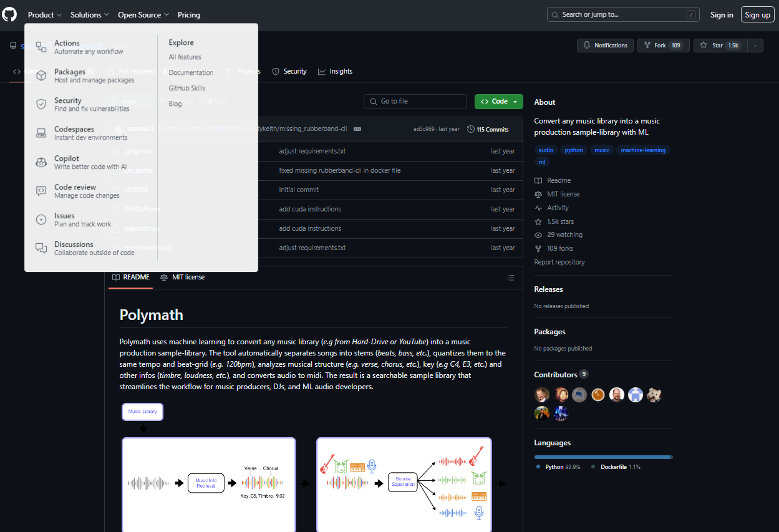Switch to the Insights tab
The image size is (779, 532).
pyautogui.click(x=335, y=71)
